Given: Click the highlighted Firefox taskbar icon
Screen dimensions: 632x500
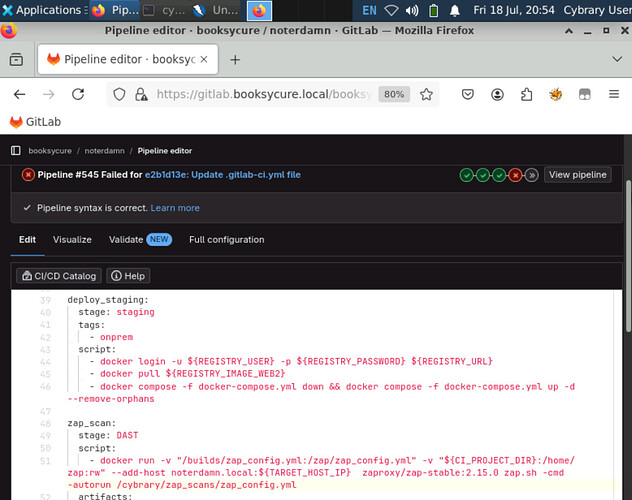Looking at the screenshot, I should [x=259, y=10].
